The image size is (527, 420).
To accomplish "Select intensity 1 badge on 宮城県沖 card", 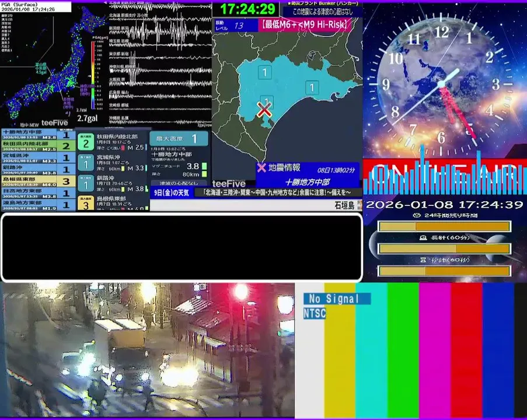I will [x=86, y=163].
